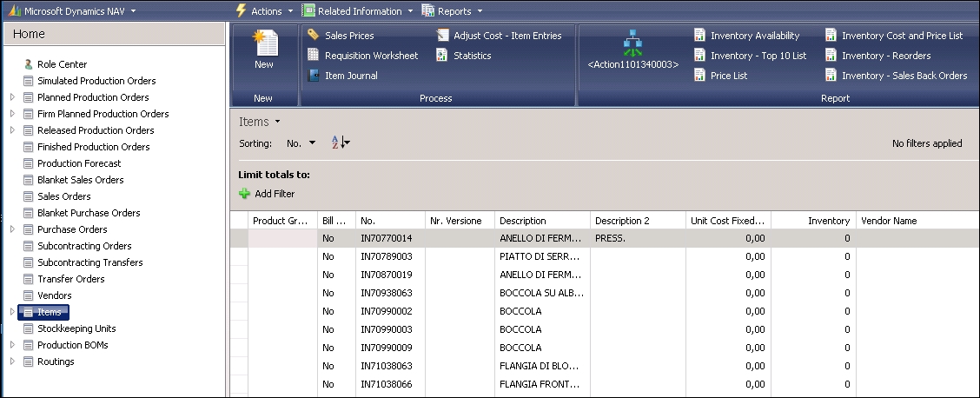980x398 pixels.
Task: Open the Microsoft Dynamics NAV application menu
Action: (x=72, y=10)
